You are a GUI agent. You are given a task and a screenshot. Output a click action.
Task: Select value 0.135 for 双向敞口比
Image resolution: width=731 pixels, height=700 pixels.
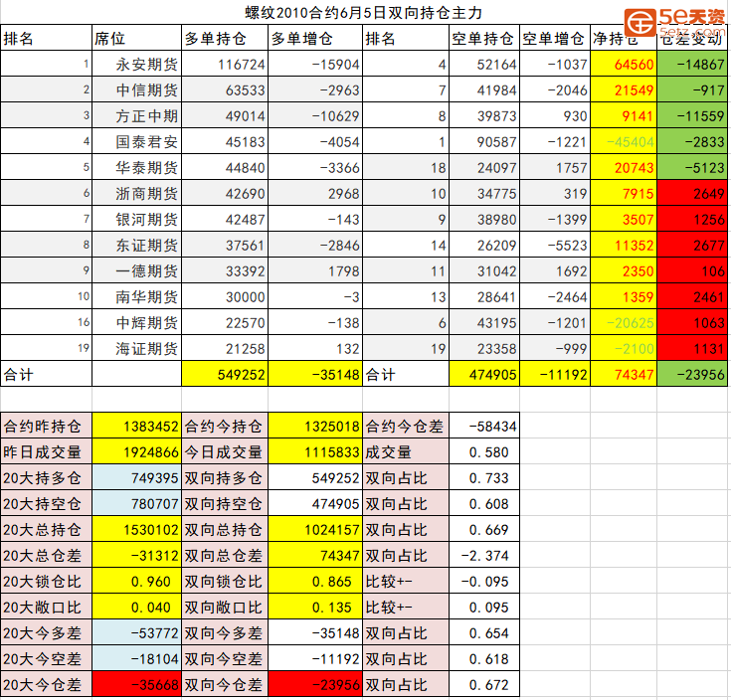(x=315, y=607)
